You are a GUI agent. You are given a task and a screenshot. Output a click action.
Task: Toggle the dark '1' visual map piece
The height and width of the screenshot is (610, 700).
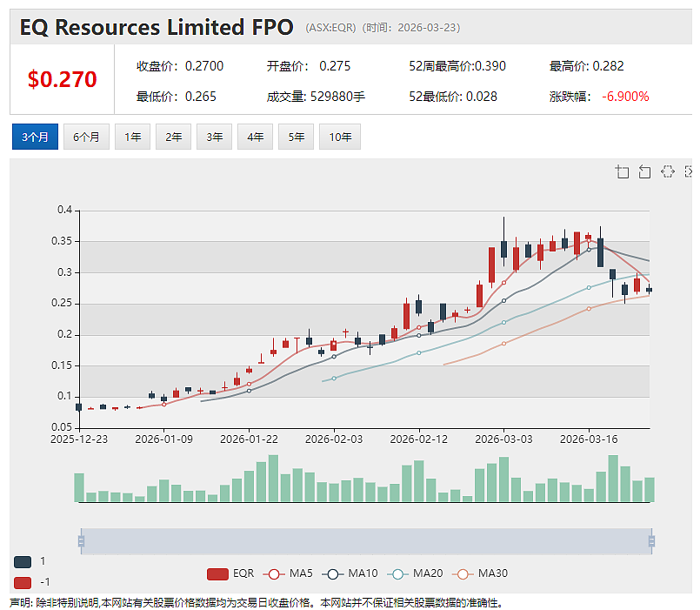point(23,562)
